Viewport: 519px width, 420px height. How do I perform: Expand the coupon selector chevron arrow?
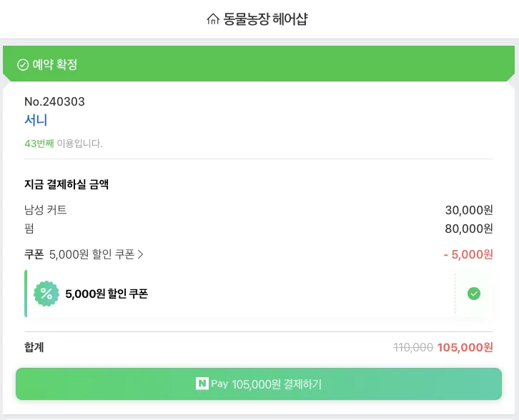click(140, 254)
